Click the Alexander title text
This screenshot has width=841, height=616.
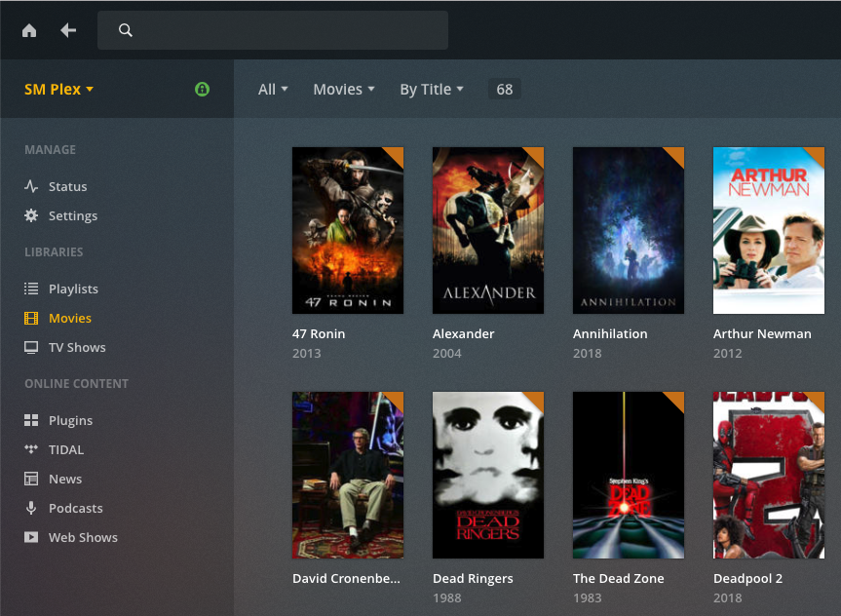[x=464, y=333]
